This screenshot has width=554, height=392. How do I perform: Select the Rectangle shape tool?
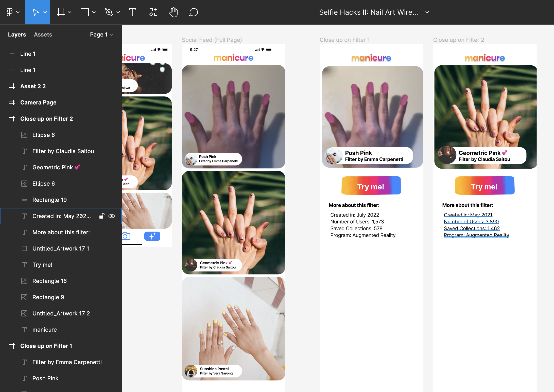coord(84,12)
